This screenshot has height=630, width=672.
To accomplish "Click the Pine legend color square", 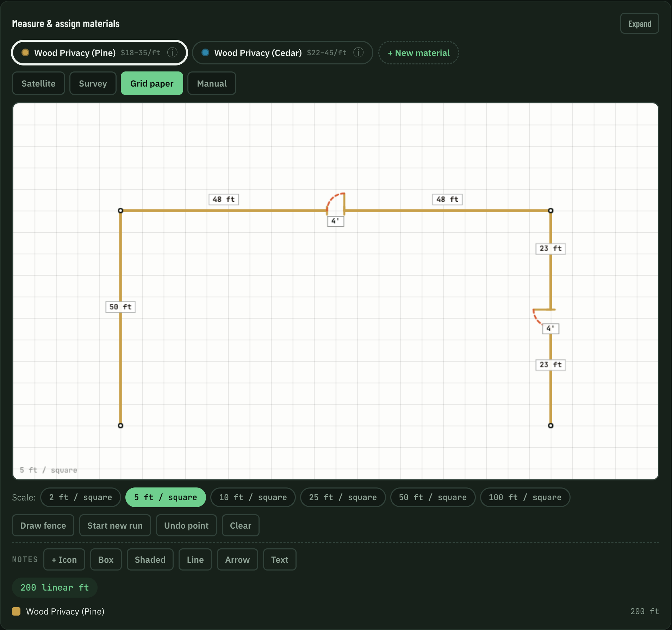I will (16, 611).
